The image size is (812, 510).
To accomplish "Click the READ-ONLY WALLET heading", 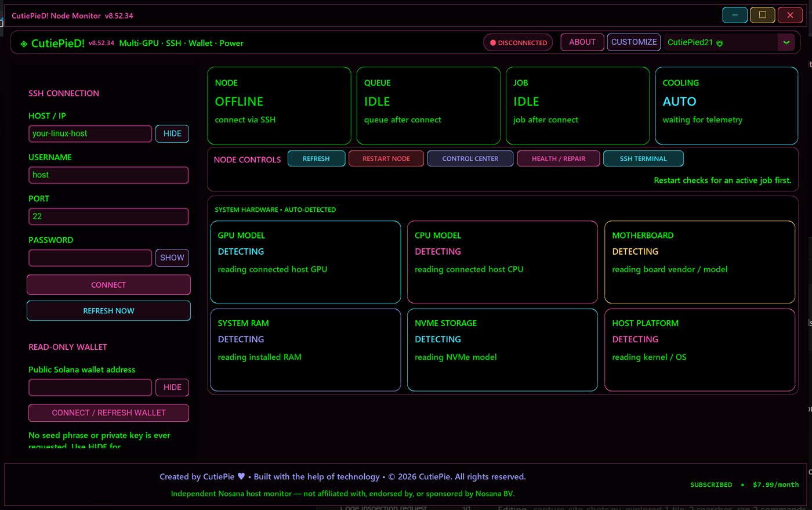I will click(68, 347).
